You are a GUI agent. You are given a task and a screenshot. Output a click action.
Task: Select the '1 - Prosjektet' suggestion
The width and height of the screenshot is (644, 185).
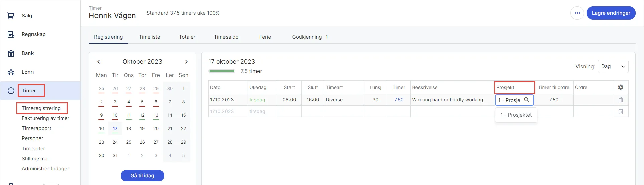pos(516,115)
